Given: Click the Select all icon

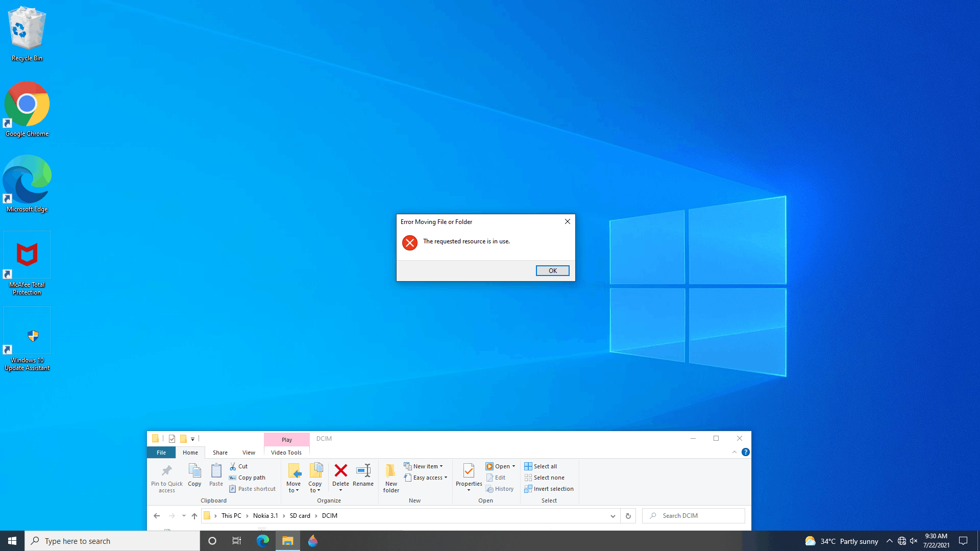Looking at the screenshot, I should point(528,466).
